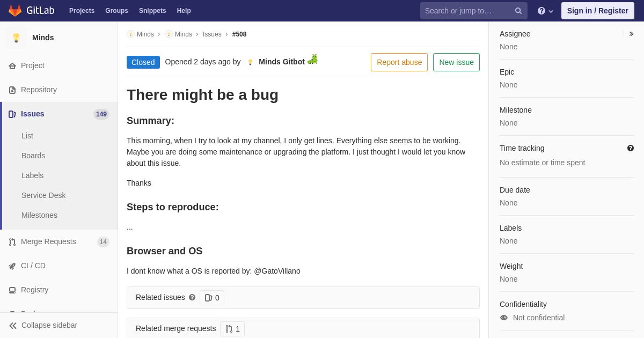Click the Issues count badge 149
The width and height of the screenshot is (644, 338).
pos(101,114)
